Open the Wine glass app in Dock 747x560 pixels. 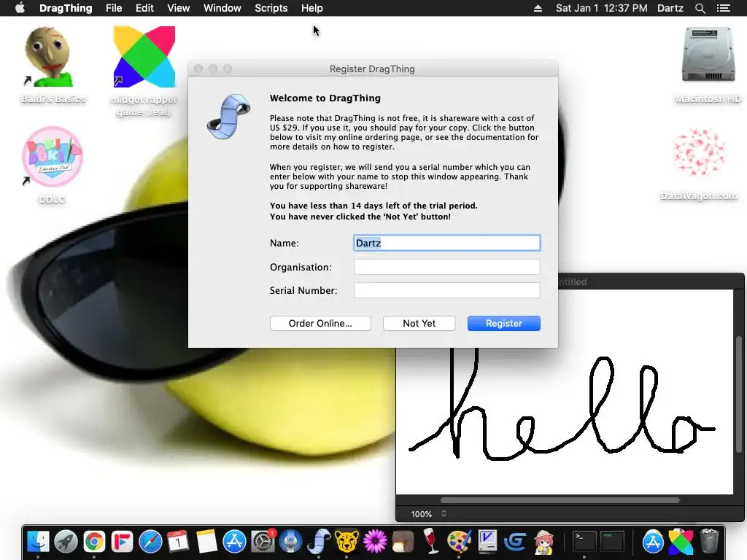point(430,542)
